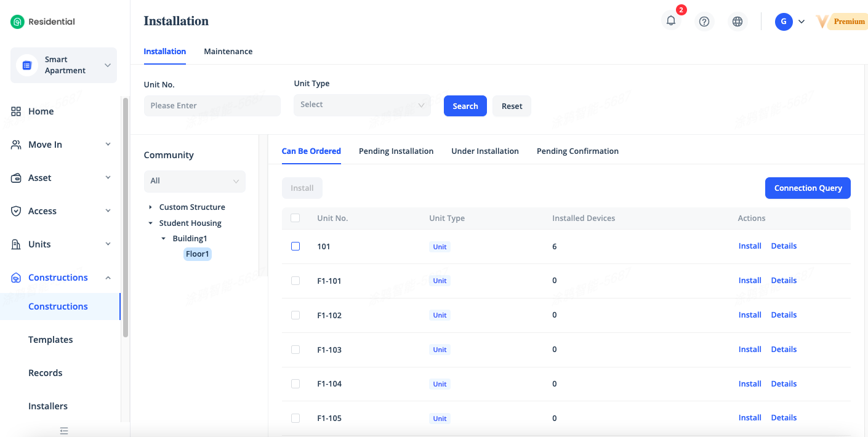868x437 pixels.
Task: Click the sidebar vertical scrollbar
Action: click(126, 215)
